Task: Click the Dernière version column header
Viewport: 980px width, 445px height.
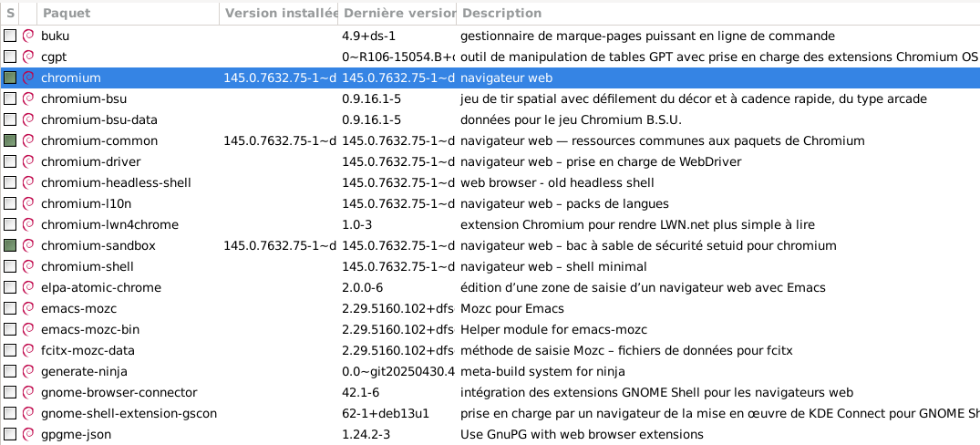Action: pyautogui.click(x=397, y=13)
